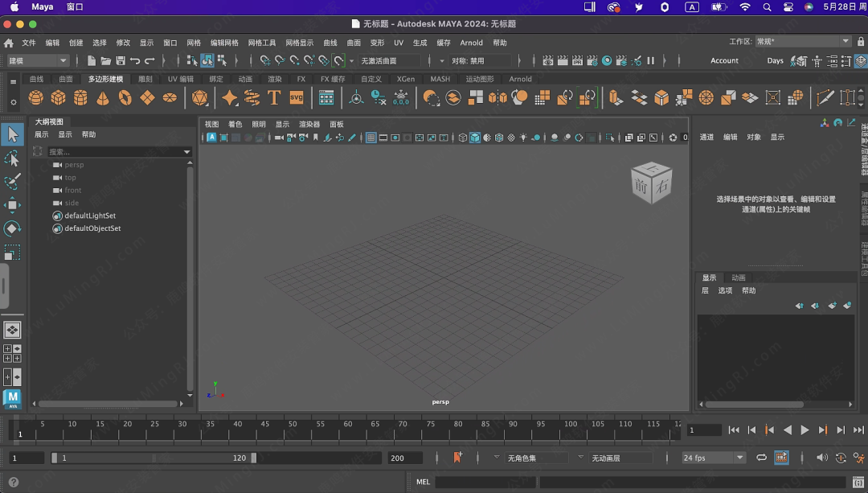The width and height of the screenshot is (868, 493).
Task: Toggle the grid display in viewport toolbar
Action: coord(371,138)
